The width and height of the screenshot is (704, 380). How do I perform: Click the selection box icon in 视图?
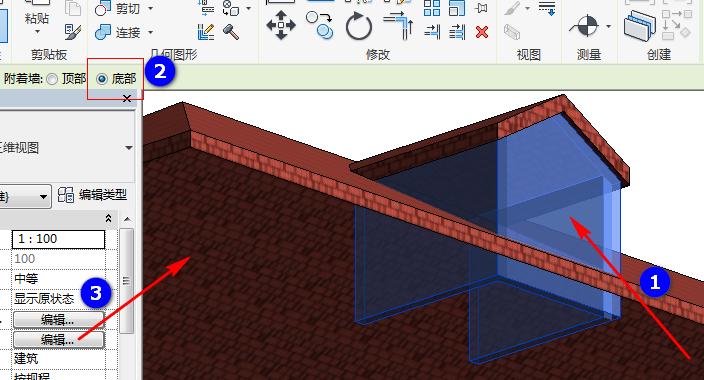[512, 32]
